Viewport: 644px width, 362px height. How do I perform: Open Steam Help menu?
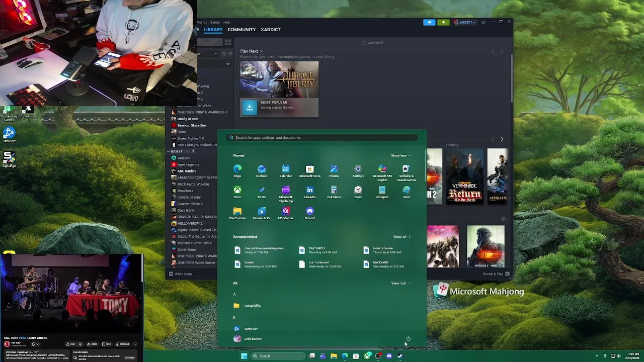tap(227, 22)
